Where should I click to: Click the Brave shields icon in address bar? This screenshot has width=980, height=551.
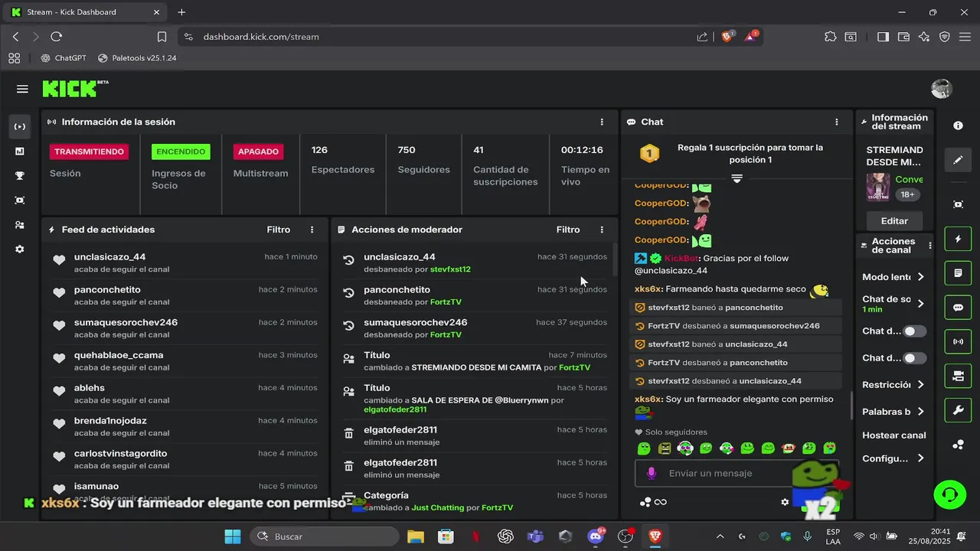pos(727,36)
